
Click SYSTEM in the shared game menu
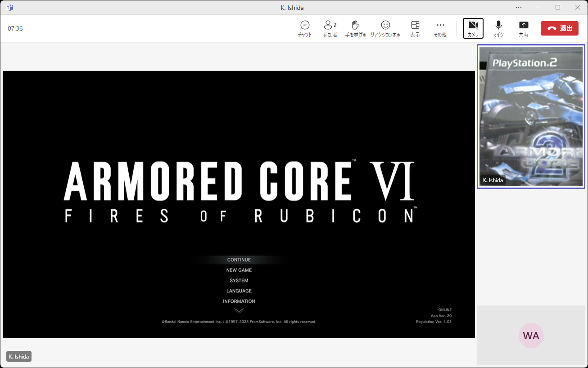239,281
